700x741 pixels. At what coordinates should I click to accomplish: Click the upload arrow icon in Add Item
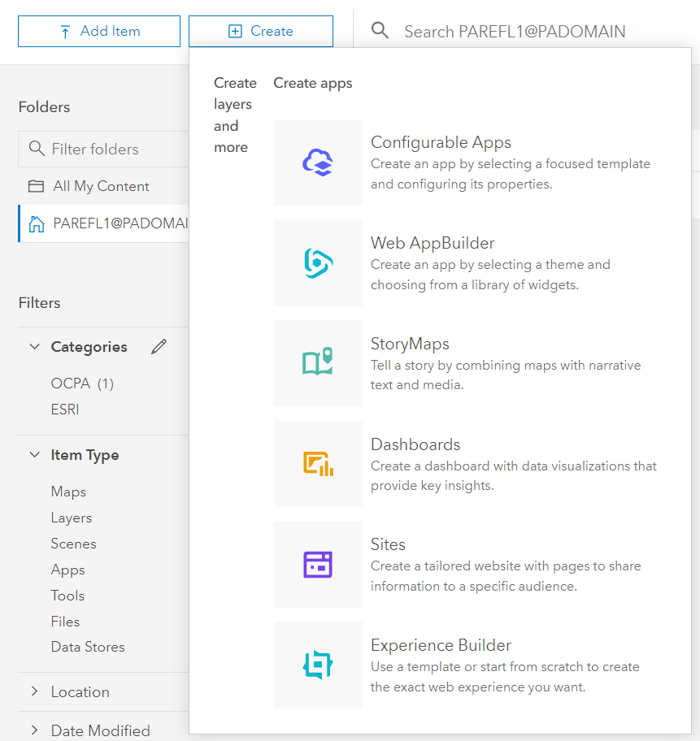[65, 32]
